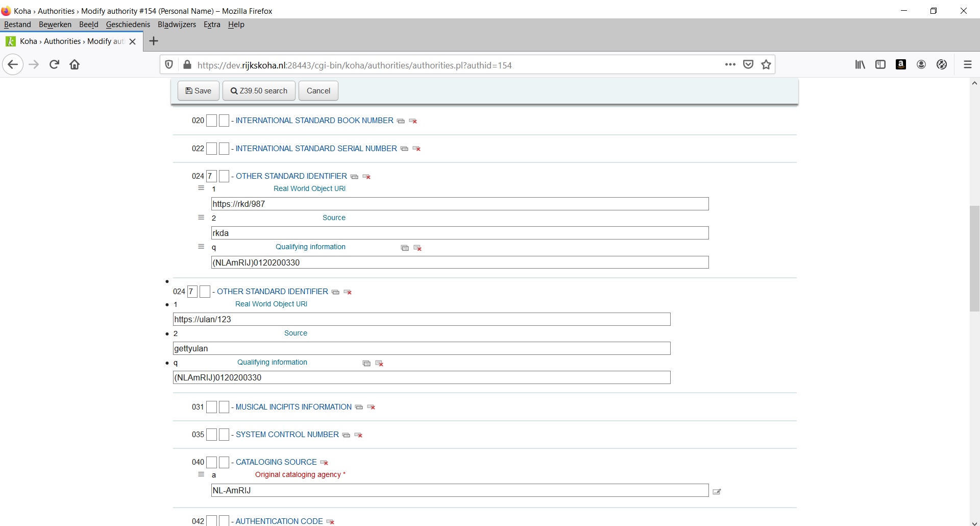
Task: Click the https://rkd/987 URI input field
Action: pos(459,204)
